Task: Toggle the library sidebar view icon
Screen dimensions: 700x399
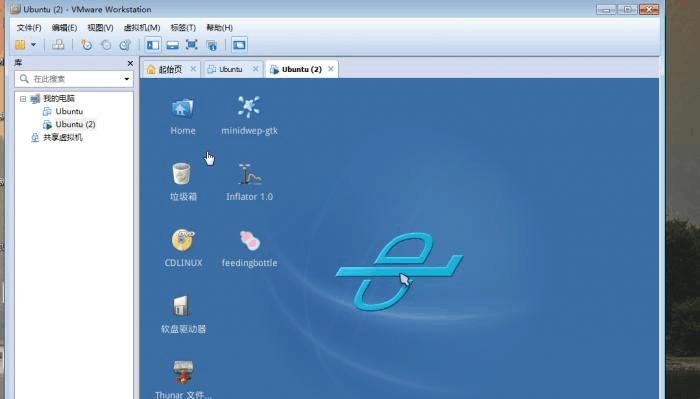Action: point(153,45)
